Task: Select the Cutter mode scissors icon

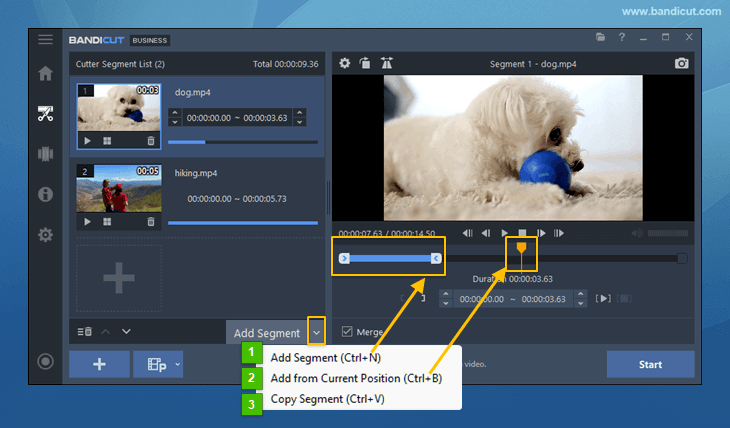Action: (x=46, y=114)
